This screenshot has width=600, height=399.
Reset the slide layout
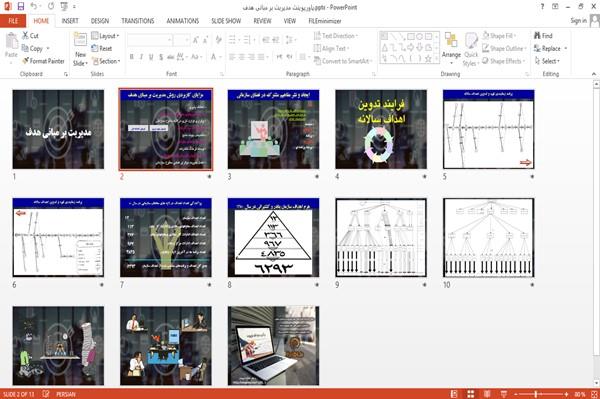point(102,48)
